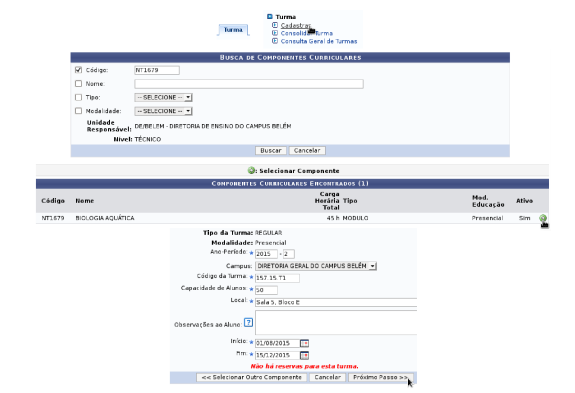Click Cancelar in the search form

point(307,150)
